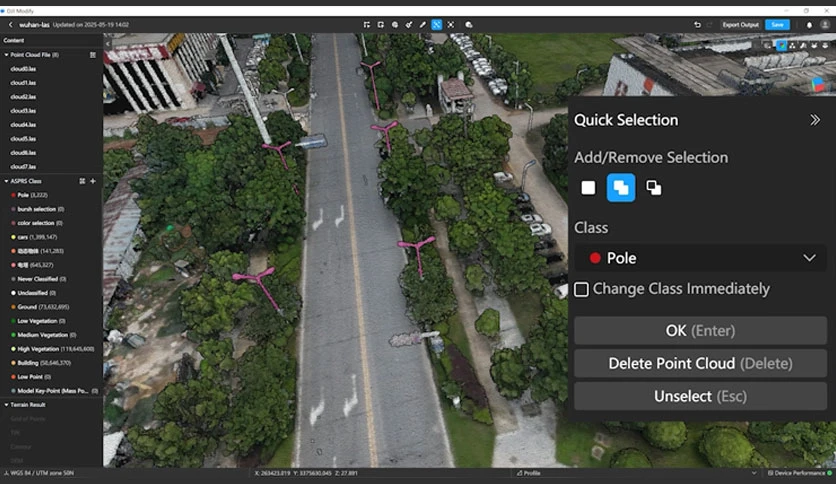Redo the last undone action

(709, 25)
